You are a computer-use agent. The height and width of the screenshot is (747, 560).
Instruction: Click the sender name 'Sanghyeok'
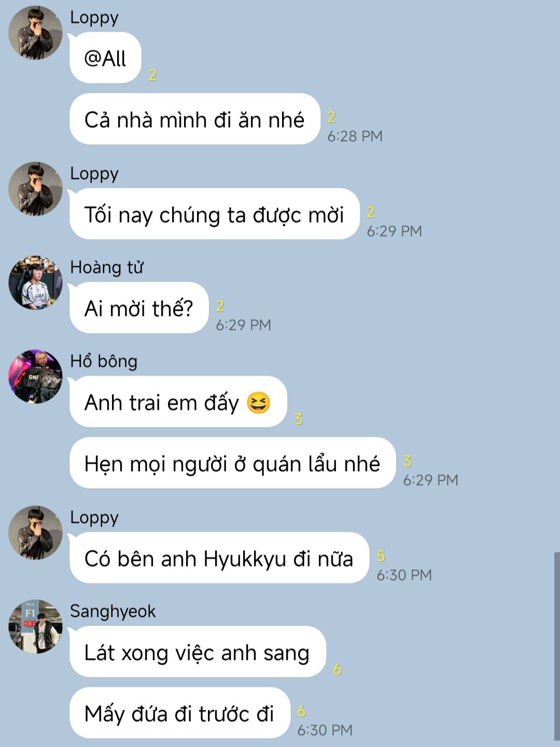(113, 611)
